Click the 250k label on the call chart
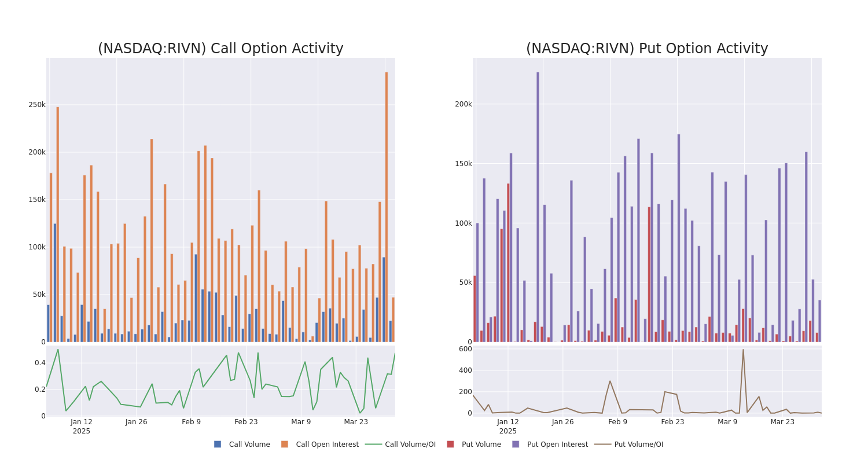 (37, 105)
